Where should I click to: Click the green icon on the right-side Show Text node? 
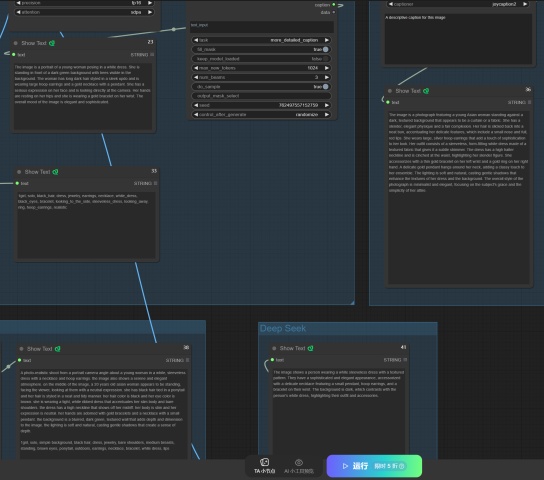(426, 91)
